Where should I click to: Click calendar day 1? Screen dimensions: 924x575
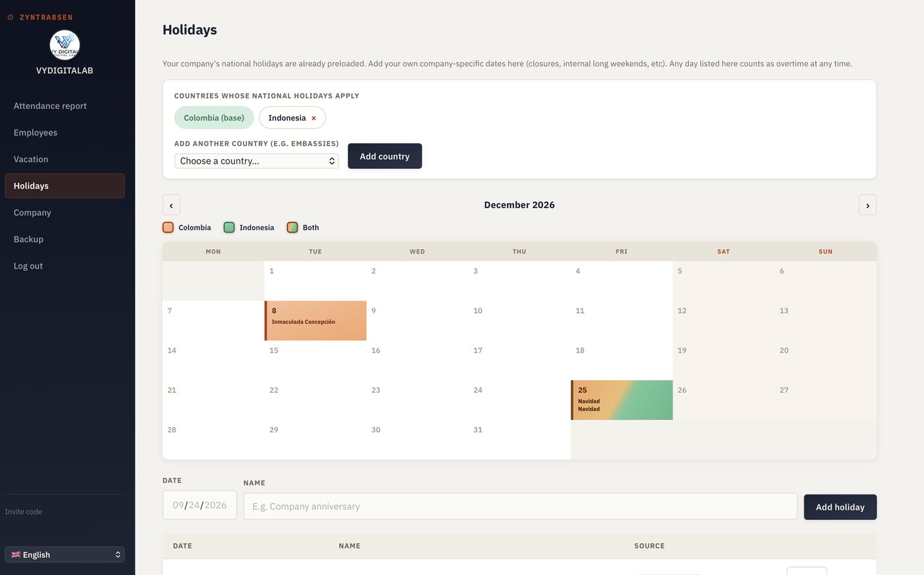point(315,281)
